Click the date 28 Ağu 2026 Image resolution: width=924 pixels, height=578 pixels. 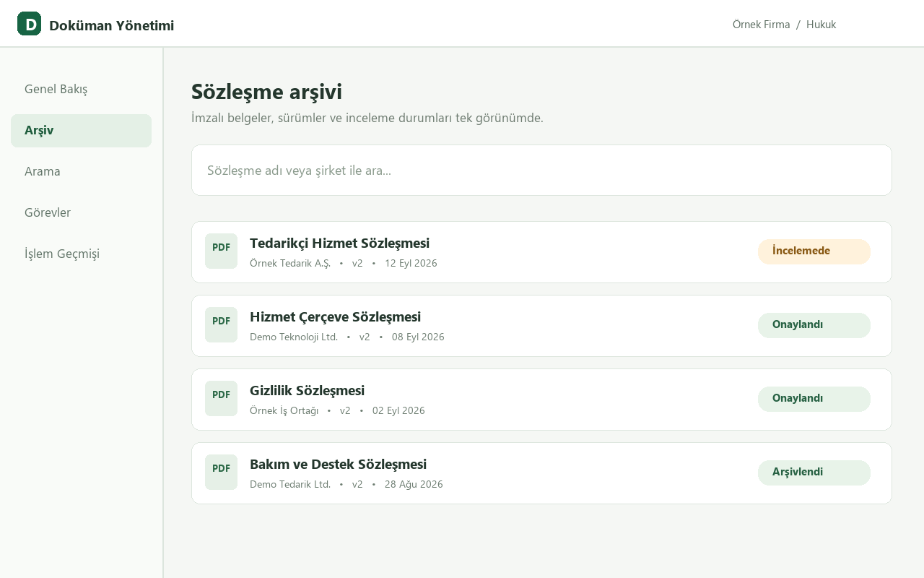pyautogui.click(x=414, y=484)
